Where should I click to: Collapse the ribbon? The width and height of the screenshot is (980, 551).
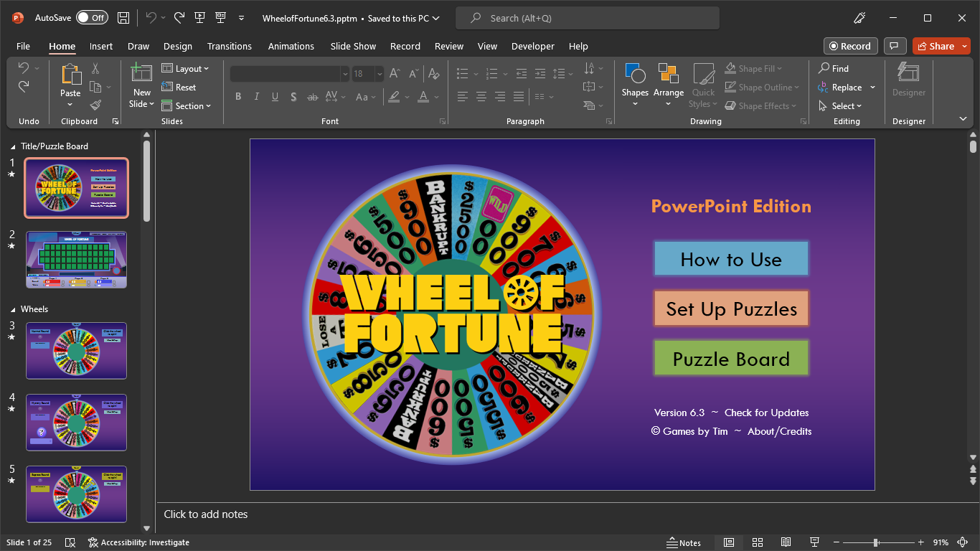(963, 118)
